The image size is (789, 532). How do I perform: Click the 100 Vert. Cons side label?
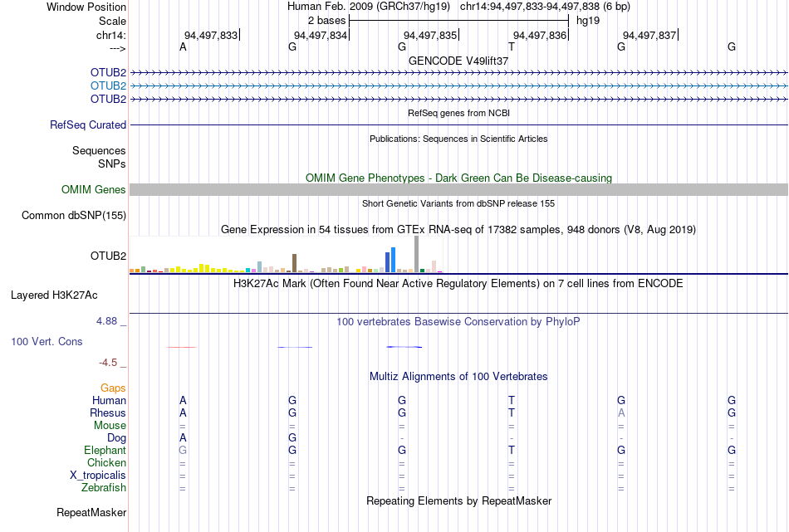coord(47,341)
